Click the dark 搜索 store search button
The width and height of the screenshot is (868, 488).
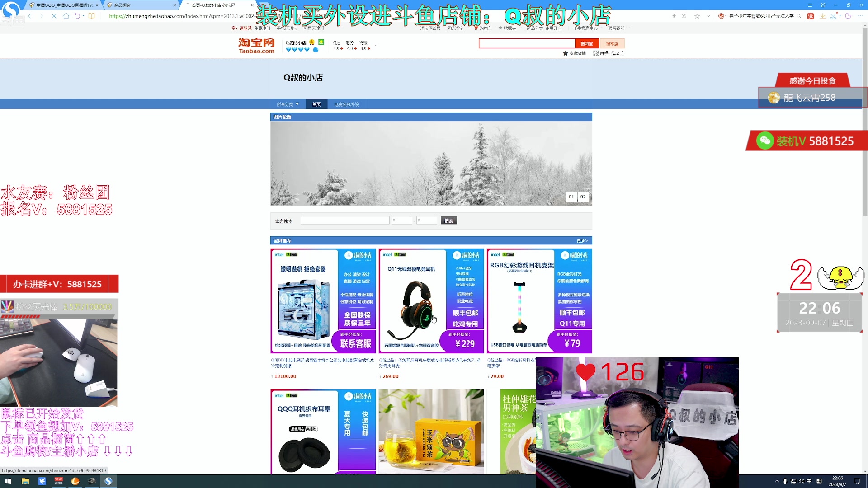point(449,221)
